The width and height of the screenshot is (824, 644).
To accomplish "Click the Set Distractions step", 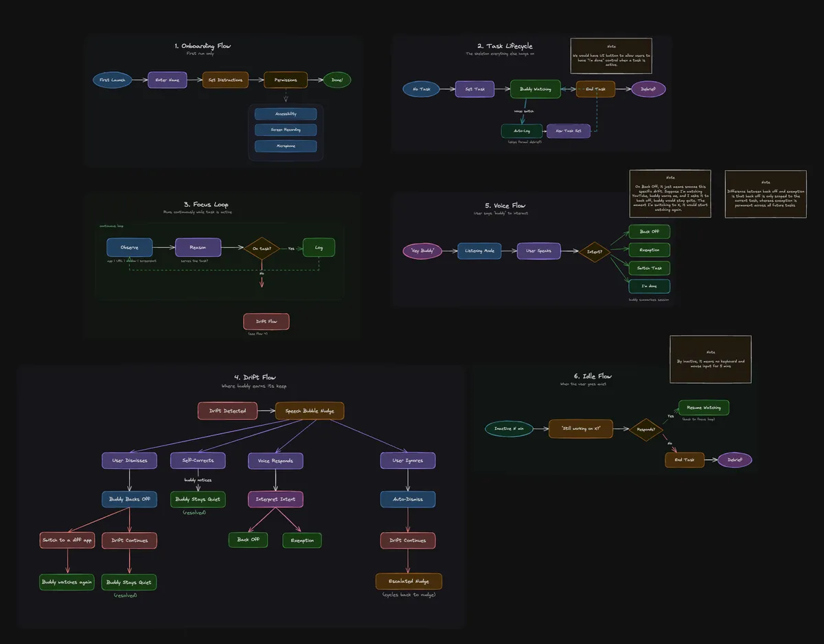I will pos(225,80).
